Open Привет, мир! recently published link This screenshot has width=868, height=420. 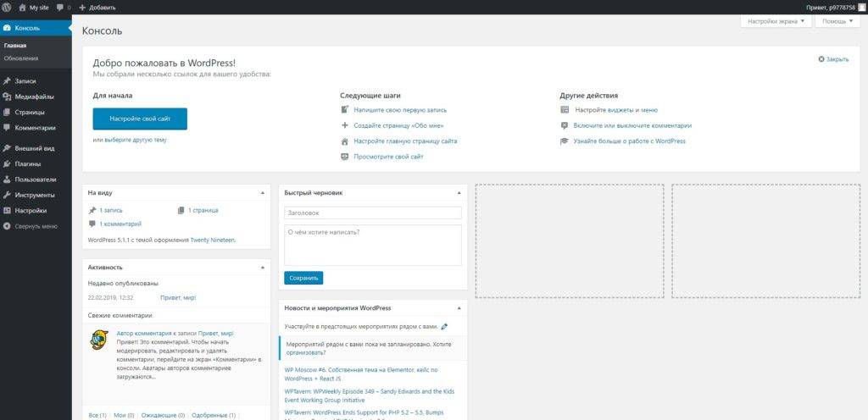[x=178, y=297]
